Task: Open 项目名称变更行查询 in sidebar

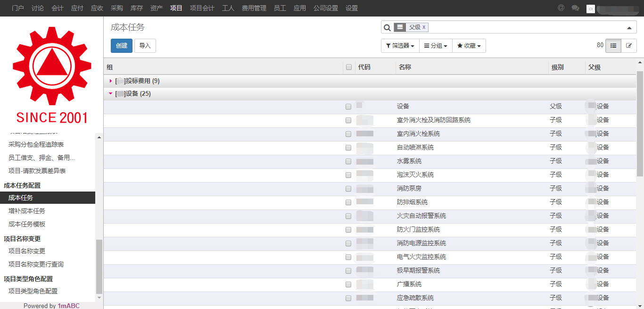Action: coord(36,264)
